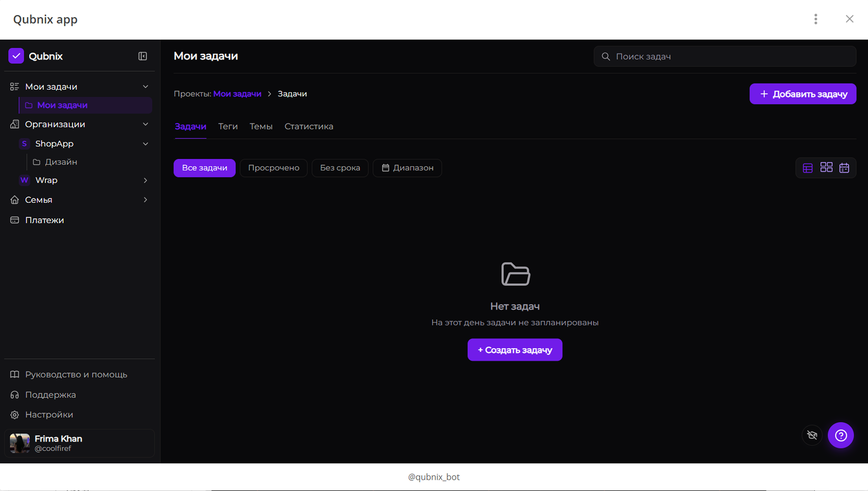Collapse the Организации section chevron
Viewport: 868px width, 491px height.
click(x=145, y=124)
